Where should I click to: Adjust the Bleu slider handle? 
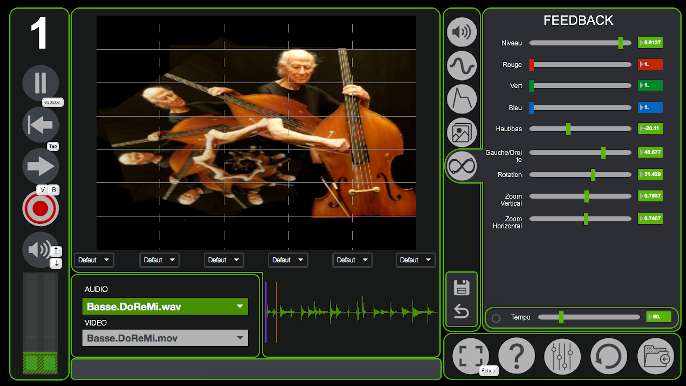(x=532, y=108)
